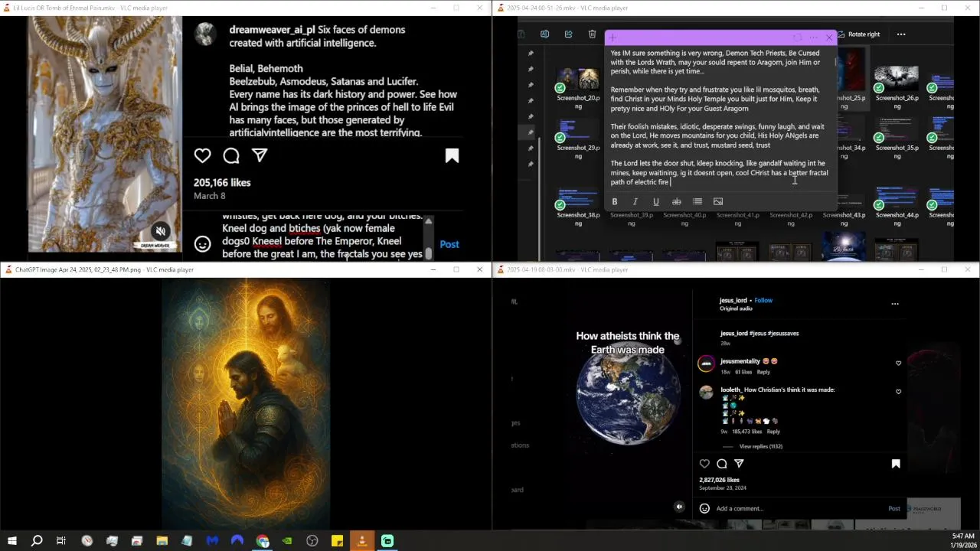Open the sticky note three-dot menu
Image resolution: width=980 pixels, height=551 pixels.
tap(814, 37)
